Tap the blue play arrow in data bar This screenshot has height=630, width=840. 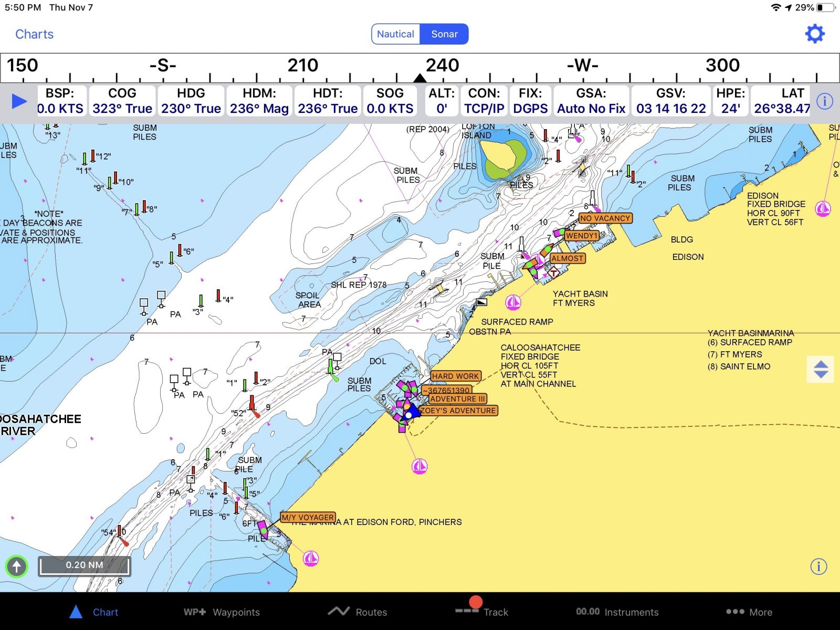pyautogui.click(x=19, y=101)
